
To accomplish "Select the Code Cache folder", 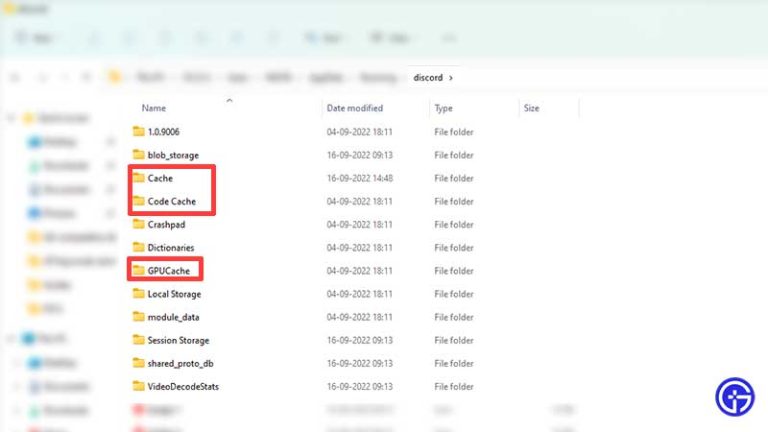I will 171,201.
